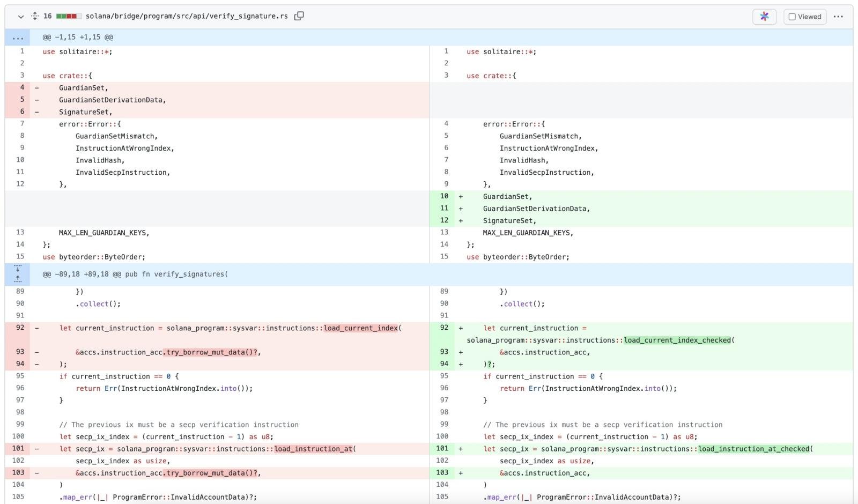This screenshot has height=504, width=858.
Task: Click the highlighted load_current_index_checked text
Action: (x=677, y=340)
